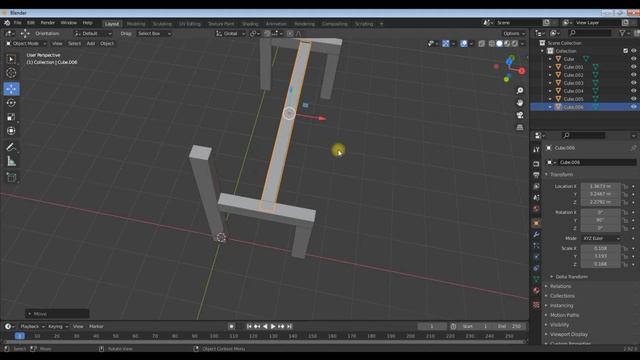Screen dimensions: 640x360
Task: Jump to timeline start frame
Action: pos(249,327)
